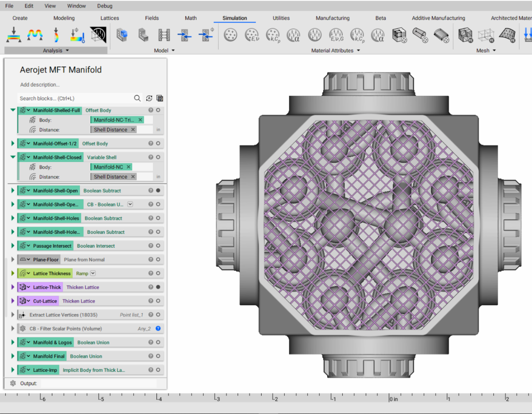Click the first icon in the Analysis ribbon group
The height and width of the screenshot is (414, 532).
click(x=14, y=35)
